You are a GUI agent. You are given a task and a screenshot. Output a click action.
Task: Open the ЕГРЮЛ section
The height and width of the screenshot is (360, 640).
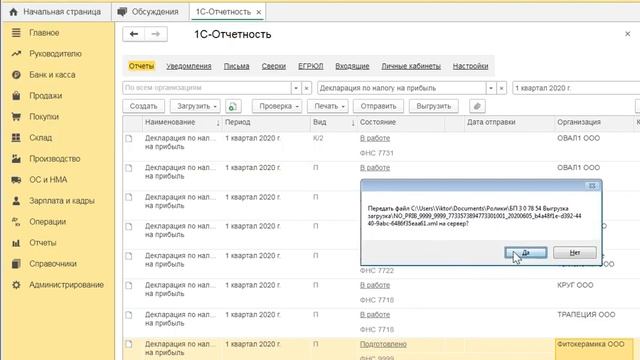click(x=311, y=66)
